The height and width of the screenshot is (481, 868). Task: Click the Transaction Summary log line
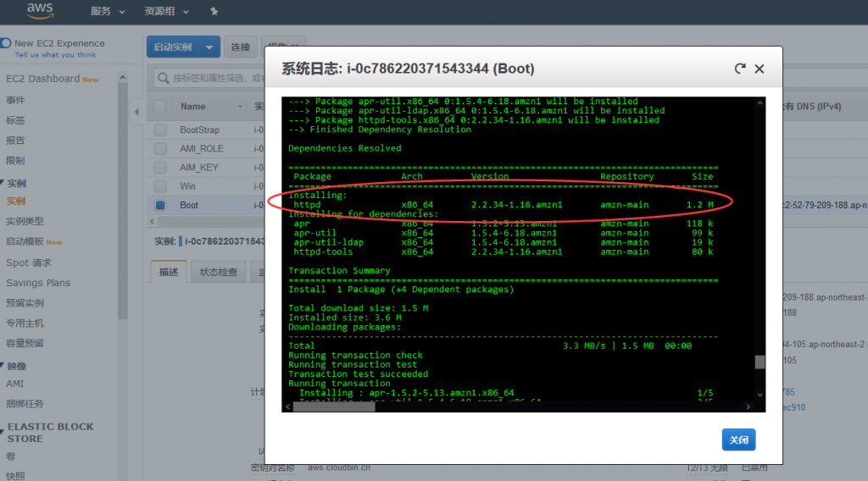pyautogui.click(x=339, y=270)
